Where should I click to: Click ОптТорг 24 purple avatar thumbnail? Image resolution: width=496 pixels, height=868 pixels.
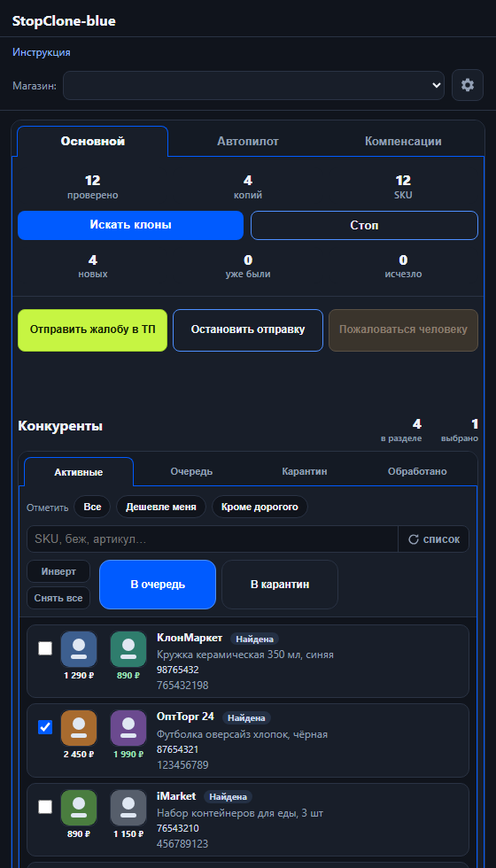click(x=128, y=727)
